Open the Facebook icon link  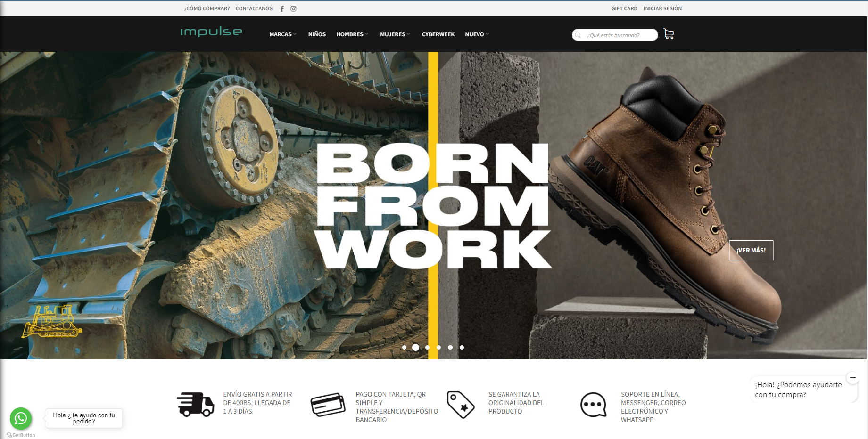tap(282, 8)
